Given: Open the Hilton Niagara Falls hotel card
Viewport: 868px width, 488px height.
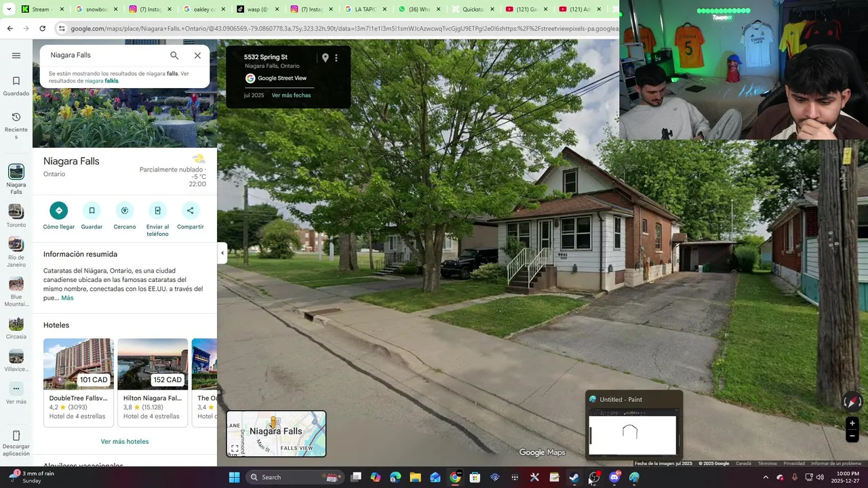Looking at the screenshot, I should (x=153, y=382).
